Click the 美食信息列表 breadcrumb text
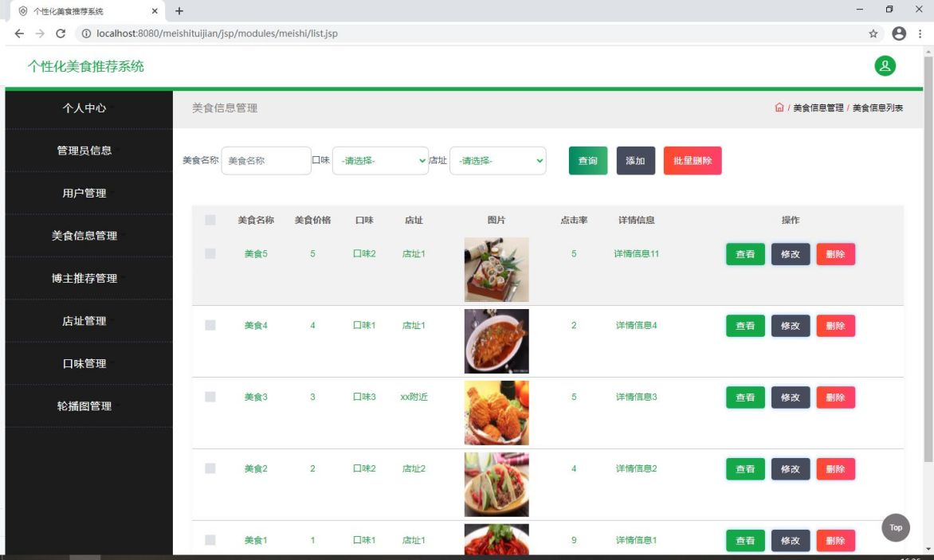This screenshot has width=934, height=560. (877, 108)
